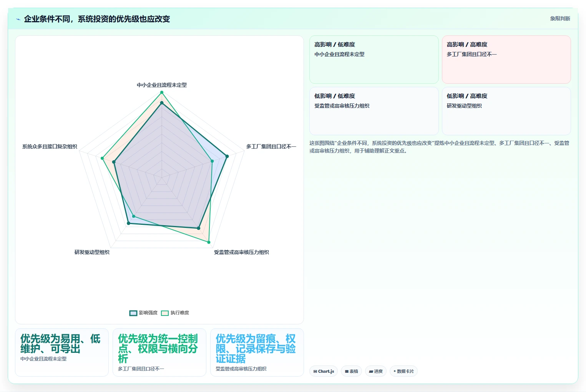Click 影响强度 data point on 多工厂集团 axis
Viewport: 586px width, 392px height.
point(227,156)
